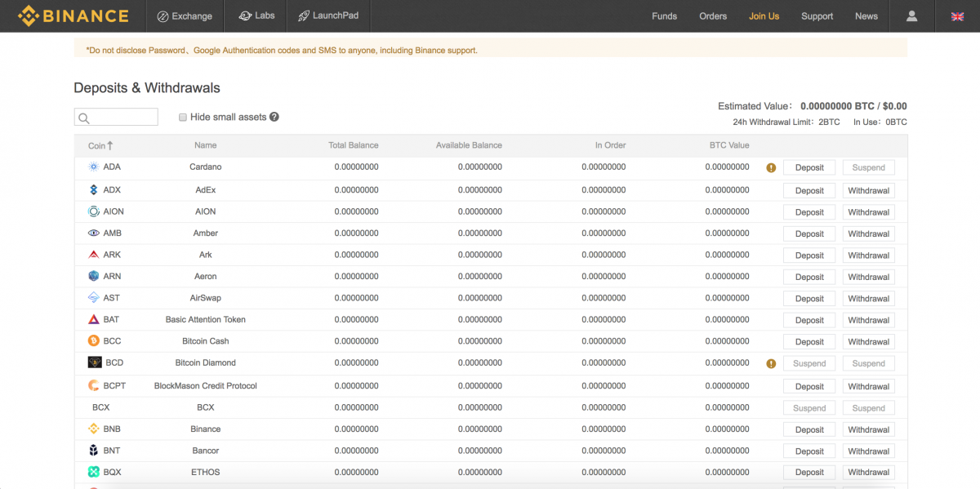
Task: Open the user account profile icon
Action: 912,16
